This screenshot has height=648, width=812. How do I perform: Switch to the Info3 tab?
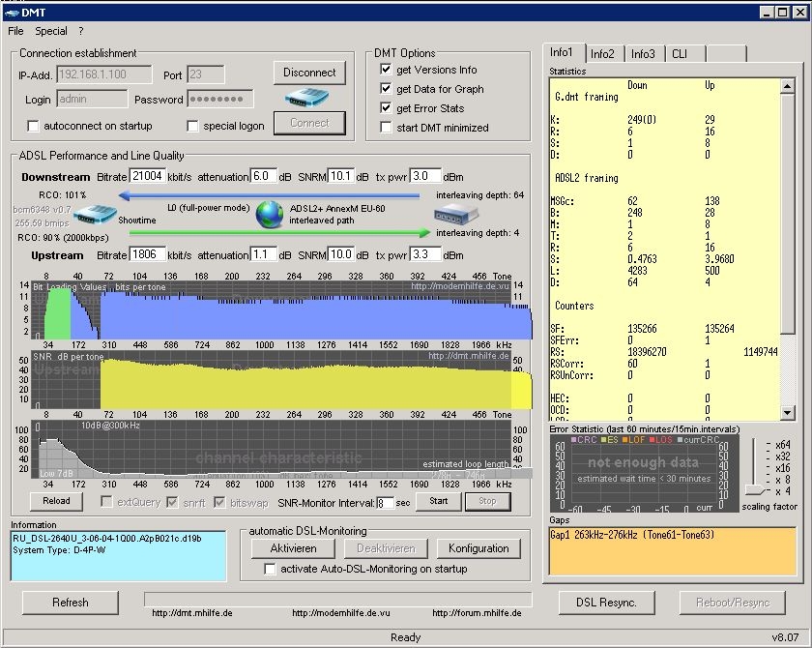[x=643, y=54]
